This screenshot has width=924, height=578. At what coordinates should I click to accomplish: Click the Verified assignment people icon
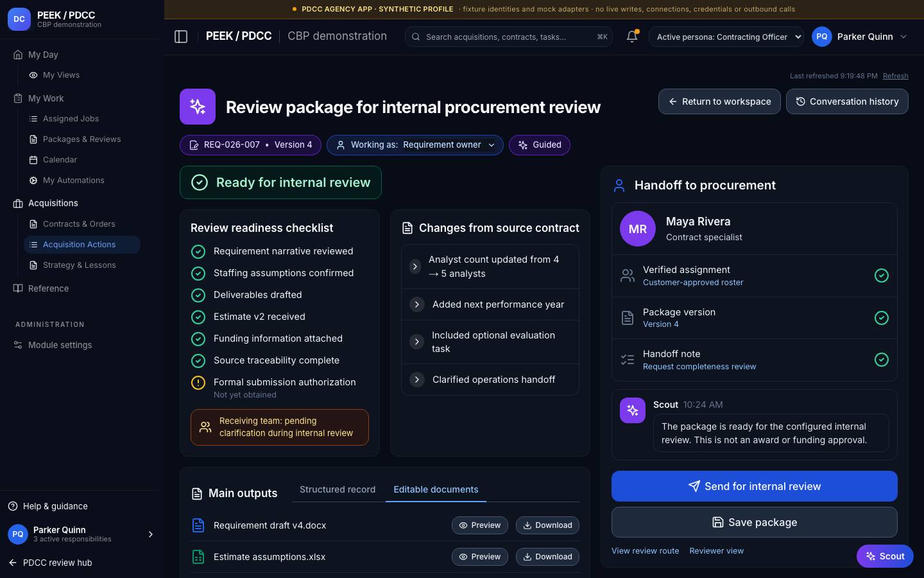[628, 276]
